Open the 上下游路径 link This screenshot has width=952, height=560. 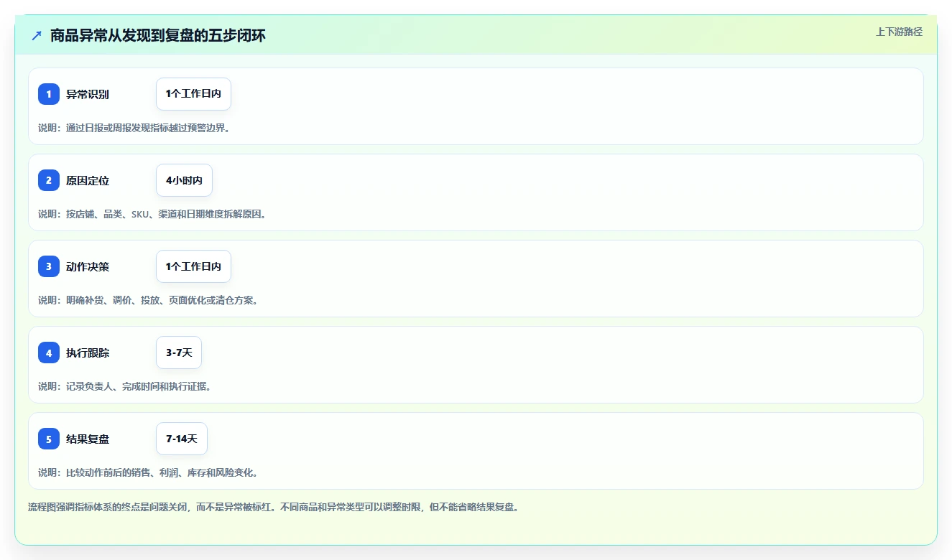pyautogui.click(x=899, y=32)
